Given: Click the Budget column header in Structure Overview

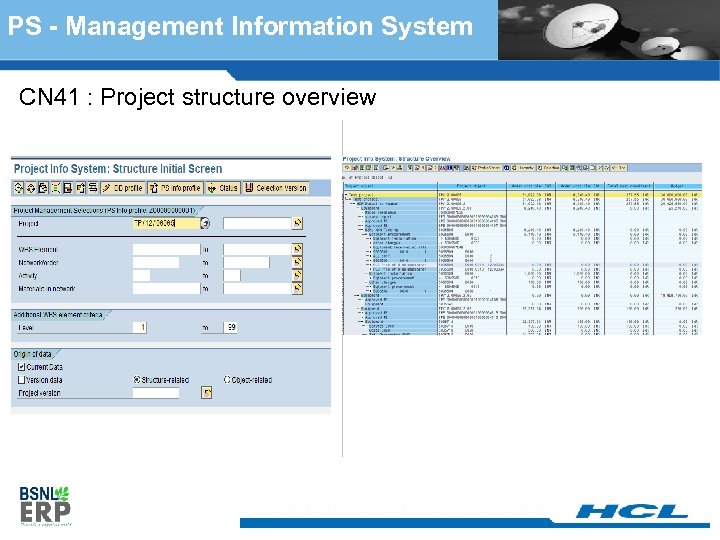Looking at the screenshot, I should click(677, 186).
